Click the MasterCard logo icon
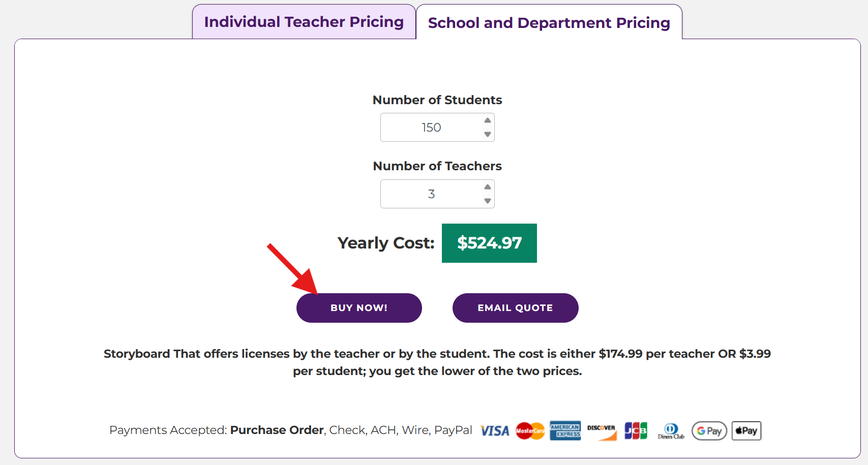The width and height of the screenshot is (868, 465). point(530,431)
